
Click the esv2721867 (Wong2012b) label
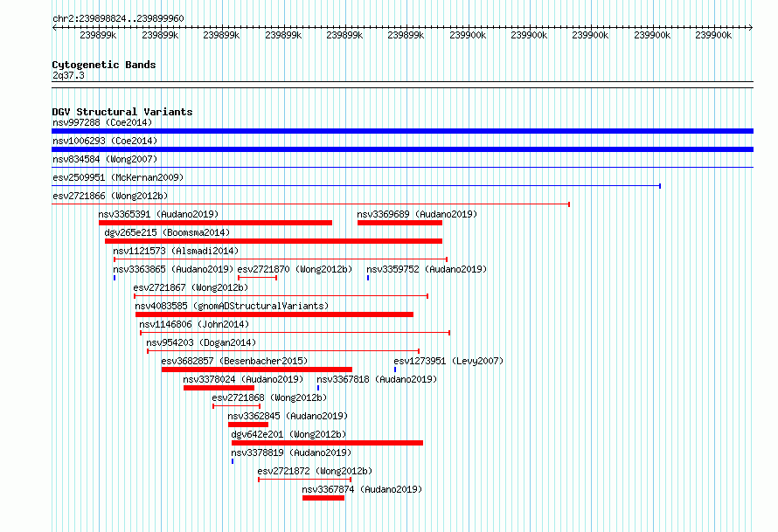191,287
